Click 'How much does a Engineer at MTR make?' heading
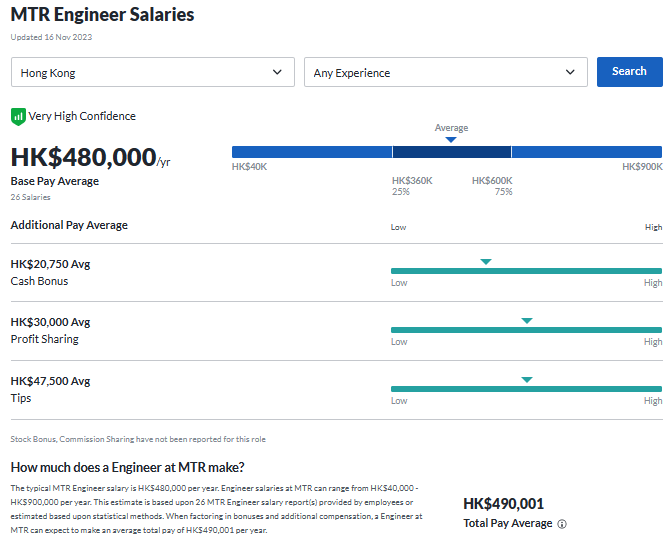The image size is (670, 540). (127, 467)
